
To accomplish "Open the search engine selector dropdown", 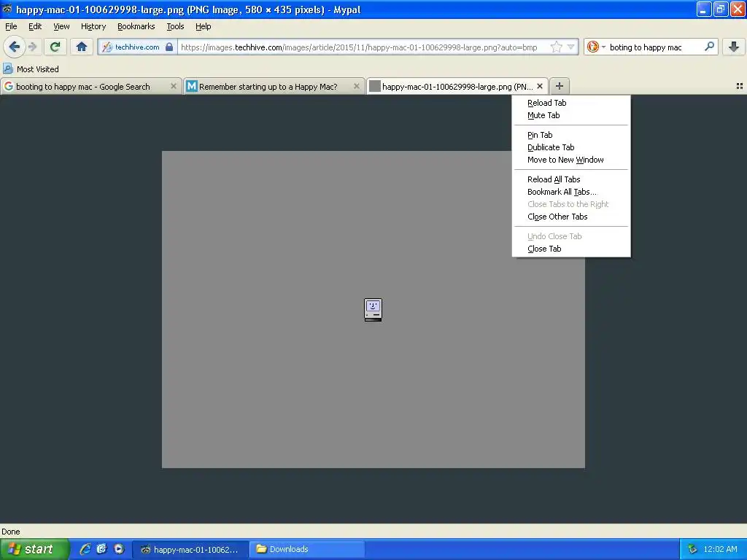I will click(595, 47).
